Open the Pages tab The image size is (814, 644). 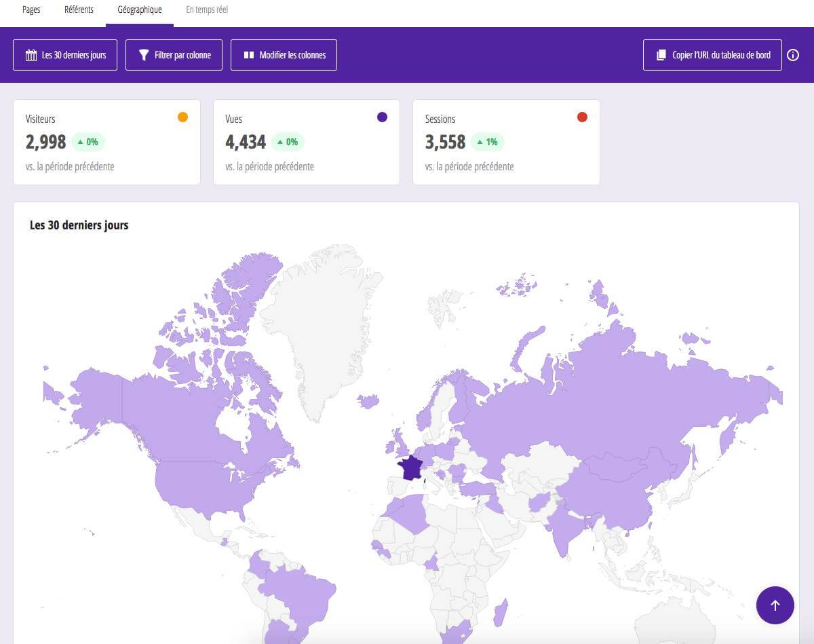click(x=31, y=10)
